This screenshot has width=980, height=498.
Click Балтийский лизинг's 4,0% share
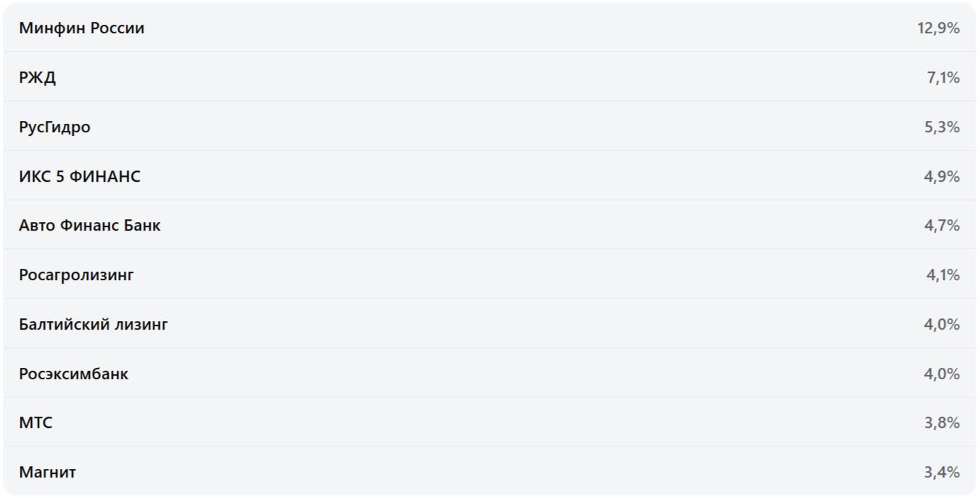(x=942, y=325)
